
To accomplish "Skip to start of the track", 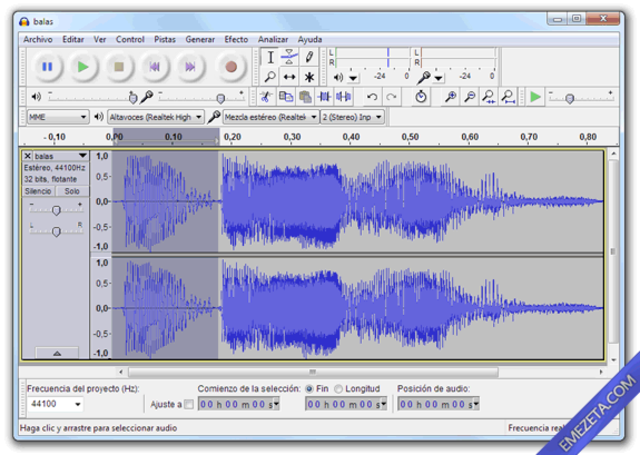I will pyautogui.click(x=154, y=67).
